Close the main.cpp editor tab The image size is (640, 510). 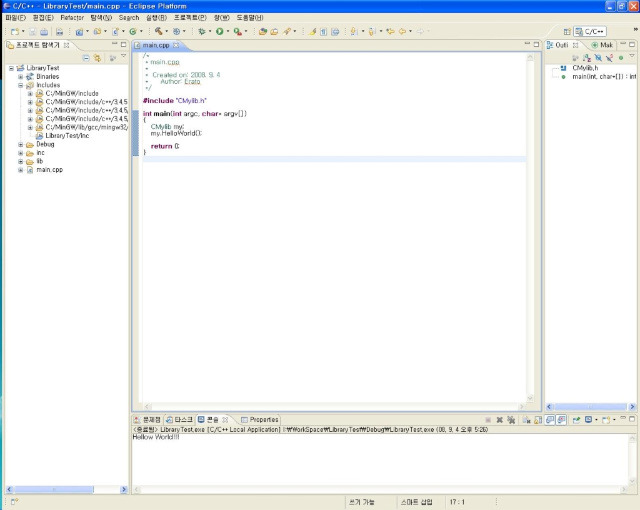point(176,45)
